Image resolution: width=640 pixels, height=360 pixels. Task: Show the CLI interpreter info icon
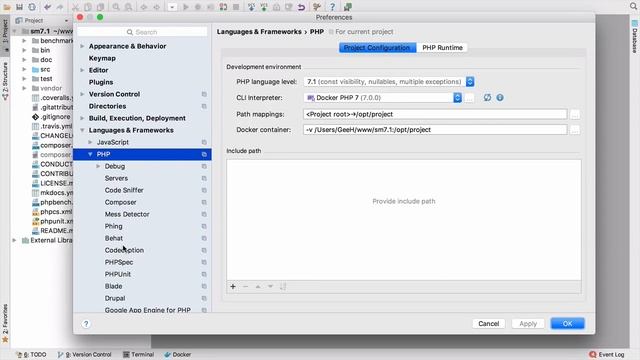point(500,98)
